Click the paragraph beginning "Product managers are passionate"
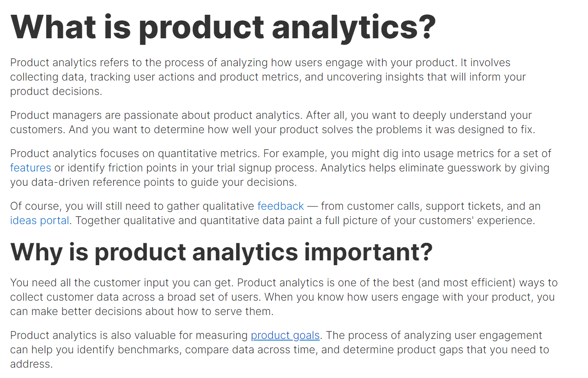The height and width of the screenshot is (378, 588). point(272,122)
